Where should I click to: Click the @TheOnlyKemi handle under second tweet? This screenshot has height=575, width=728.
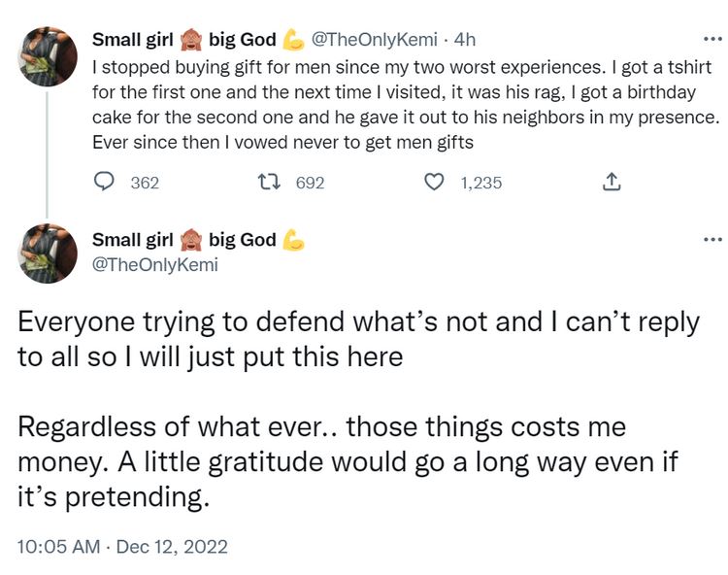(155, 264)
